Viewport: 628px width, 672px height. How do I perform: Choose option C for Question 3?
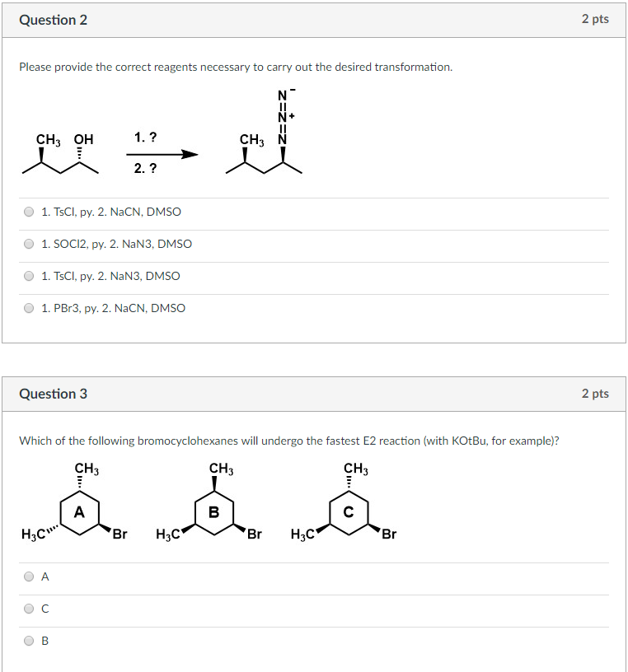29,609
